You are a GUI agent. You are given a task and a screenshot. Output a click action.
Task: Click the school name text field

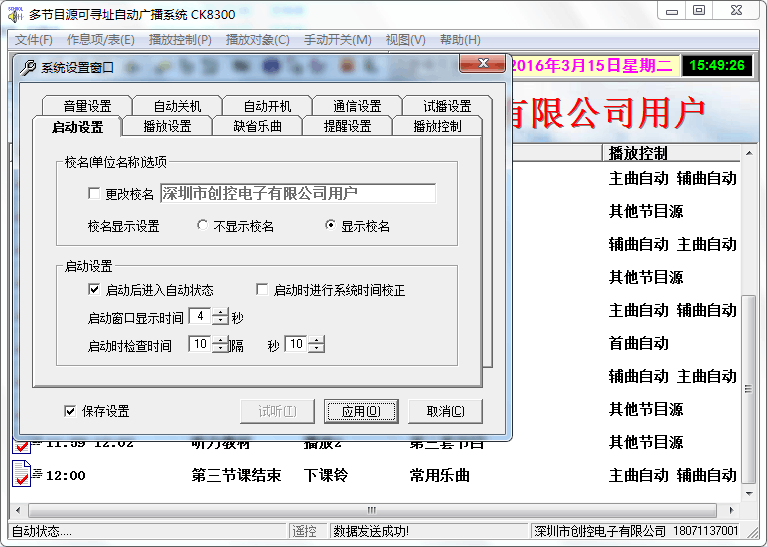point(298,193)
